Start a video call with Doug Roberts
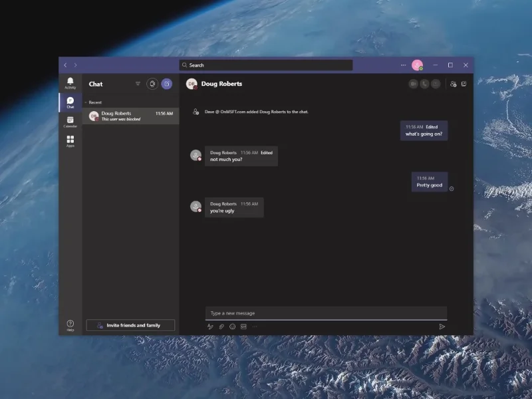532x399 pixels. (x=414, y=84)
